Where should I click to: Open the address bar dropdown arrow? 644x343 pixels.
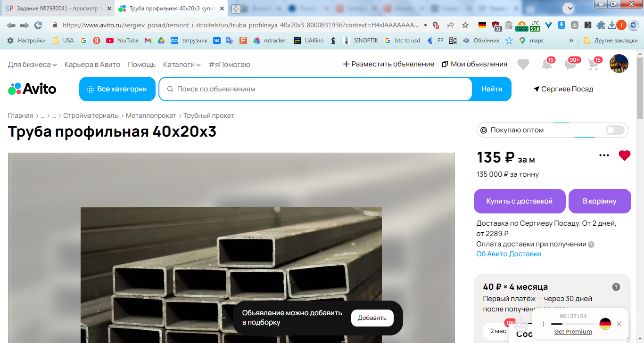pyautogui.click(x=426, y=25)
